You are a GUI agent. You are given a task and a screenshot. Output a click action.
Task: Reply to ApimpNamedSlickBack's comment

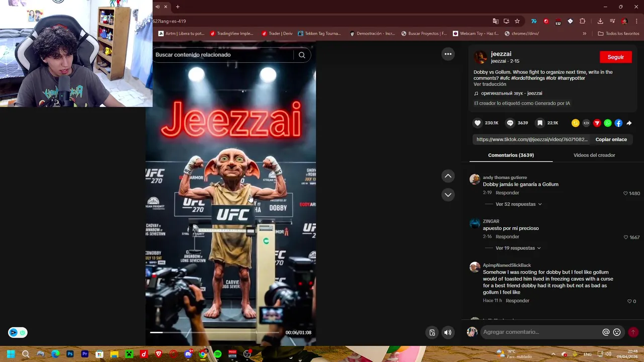517,301
